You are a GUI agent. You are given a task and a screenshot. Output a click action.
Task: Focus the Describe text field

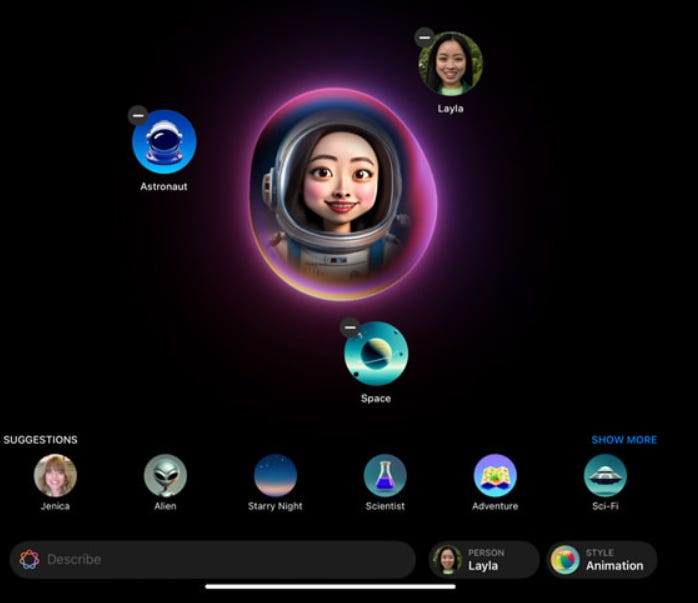click(213, 559)
